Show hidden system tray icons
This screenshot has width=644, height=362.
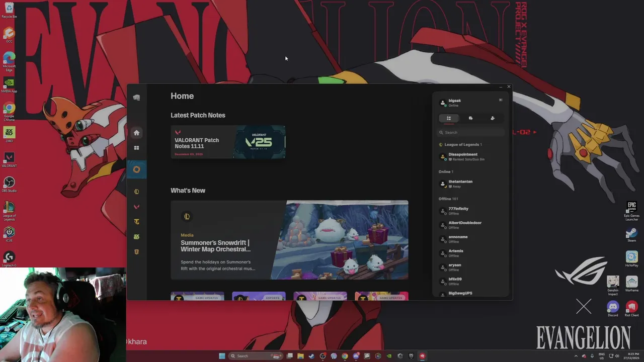(x=576, y=356)
